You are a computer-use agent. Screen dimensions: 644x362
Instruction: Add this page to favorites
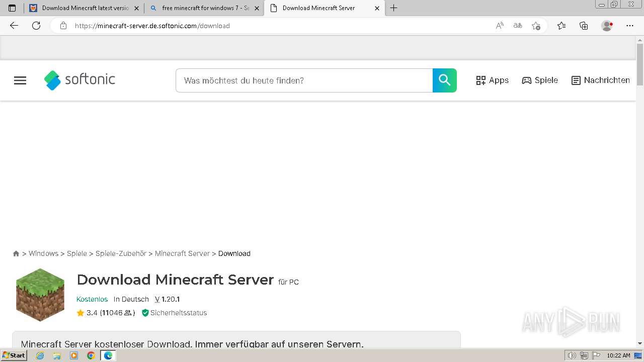pos(536,26)
